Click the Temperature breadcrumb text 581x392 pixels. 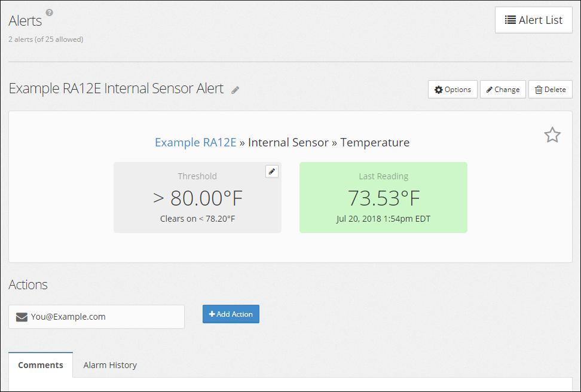pyautogui.click(x=375, y=142)
